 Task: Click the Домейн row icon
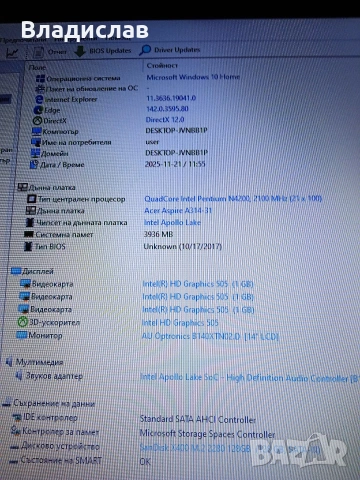(x=35, y=153)
